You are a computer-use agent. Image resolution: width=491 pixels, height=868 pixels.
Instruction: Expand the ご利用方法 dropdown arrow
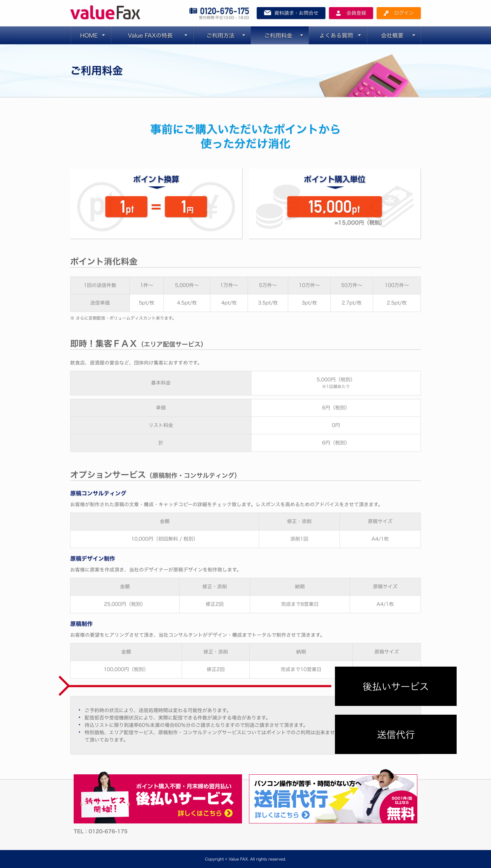tap(244, 35)
